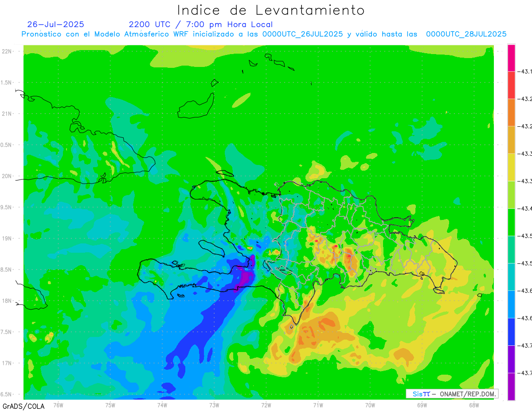Click the "70W" longitude label
Screen dimensions: 532x411
pyautogui.click(x=370, y=405)
